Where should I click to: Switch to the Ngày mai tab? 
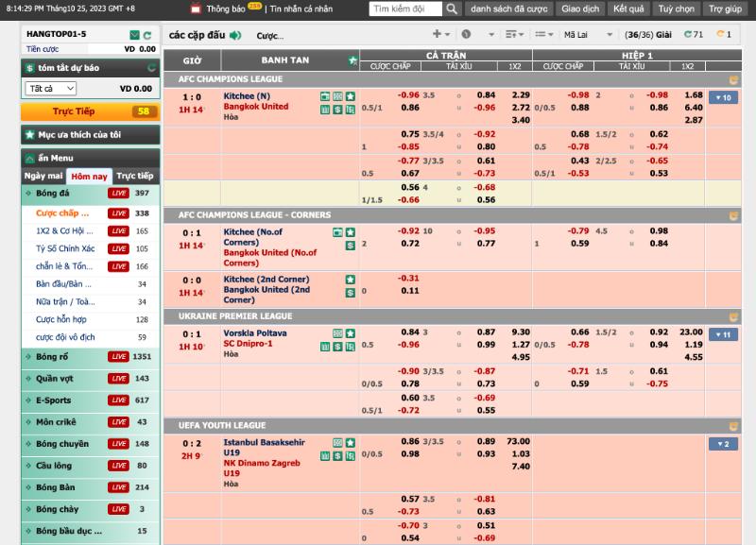coord(43,177)
